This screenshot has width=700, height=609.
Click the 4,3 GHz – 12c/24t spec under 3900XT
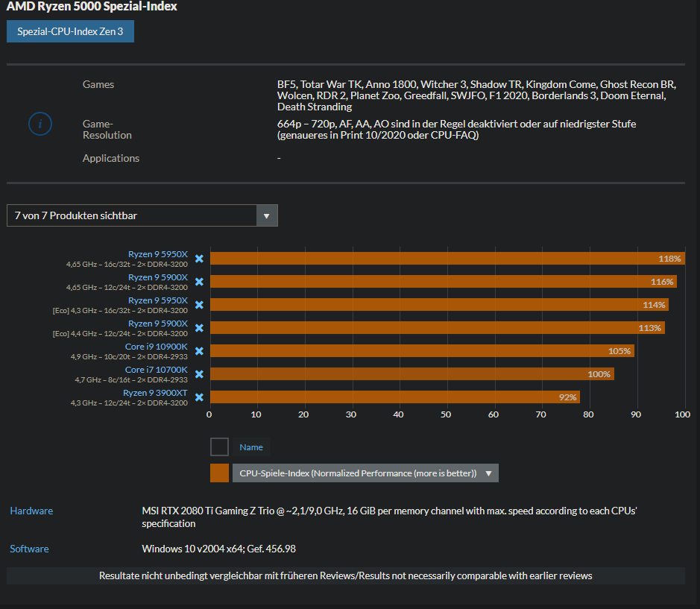(x=129, y=403)
